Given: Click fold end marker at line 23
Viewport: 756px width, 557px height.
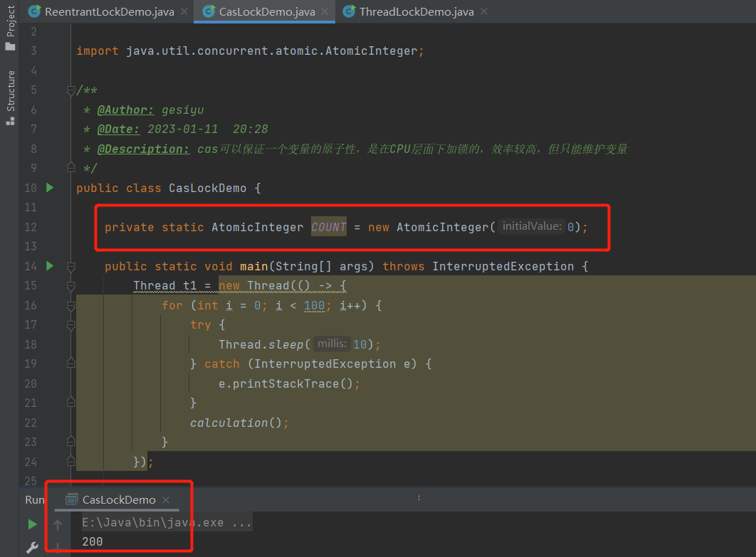Looking at the screenshot, I should (71, 441).
